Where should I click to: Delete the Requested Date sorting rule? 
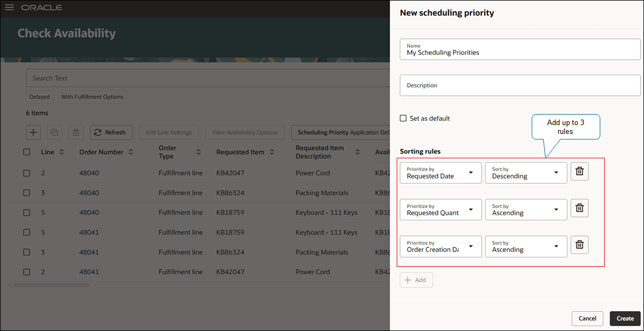tap(579, 171)
